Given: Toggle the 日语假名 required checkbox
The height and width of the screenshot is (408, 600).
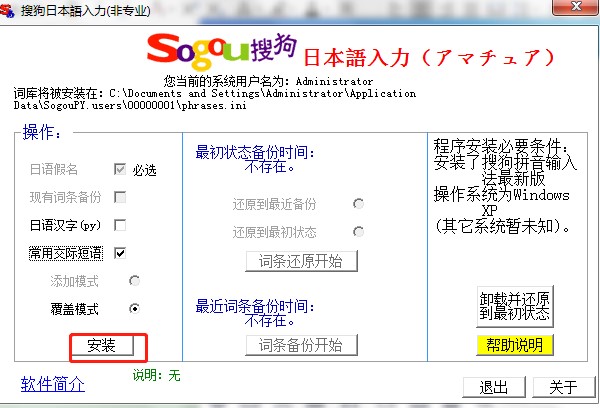Looking at the screenshot, I should [x=120, y=169].
